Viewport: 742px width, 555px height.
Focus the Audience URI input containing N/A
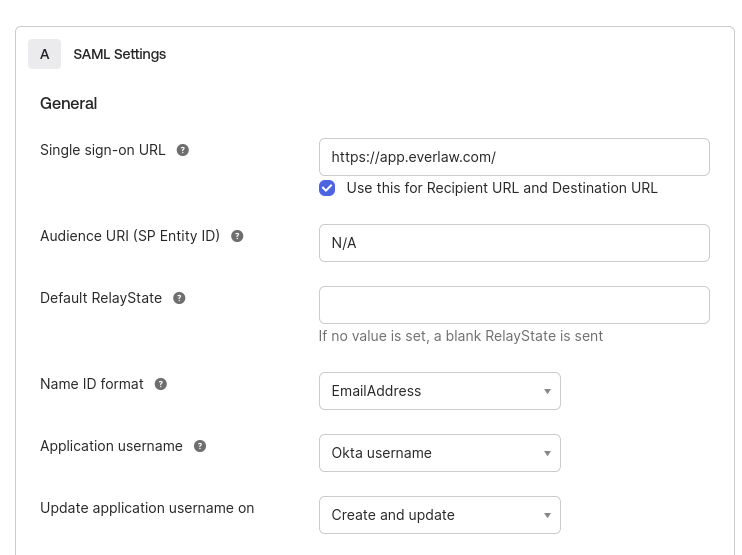[x=514, y=243]
